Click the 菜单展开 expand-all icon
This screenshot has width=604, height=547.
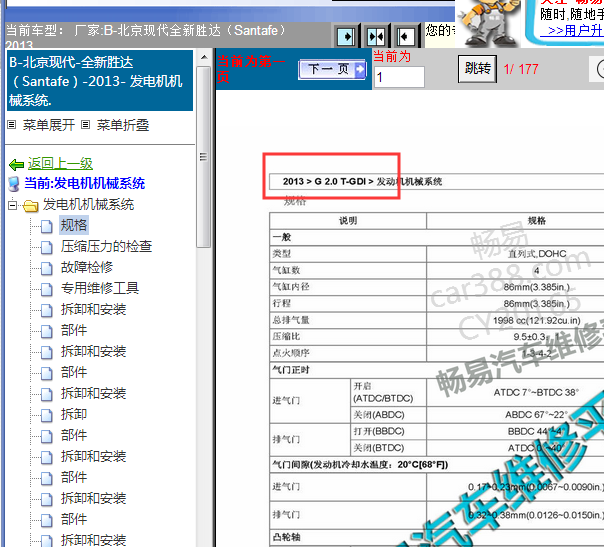point(12,125)
